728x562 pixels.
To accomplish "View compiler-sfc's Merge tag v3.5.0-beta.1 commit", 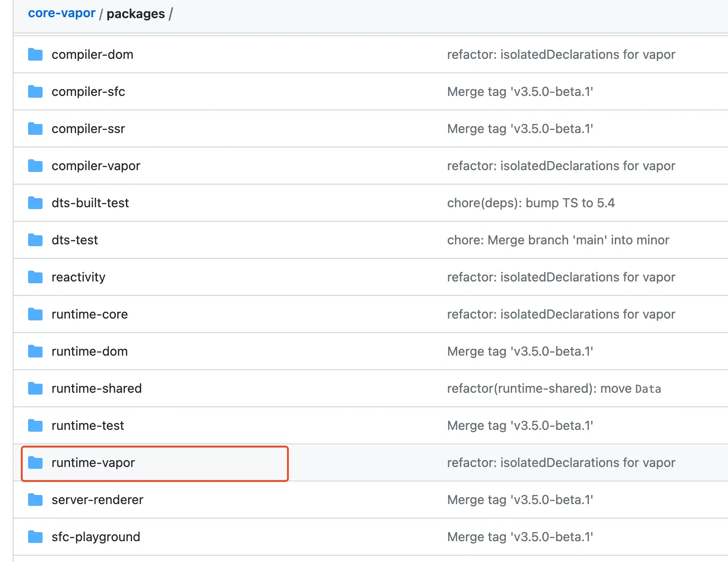I will point(520,92).
